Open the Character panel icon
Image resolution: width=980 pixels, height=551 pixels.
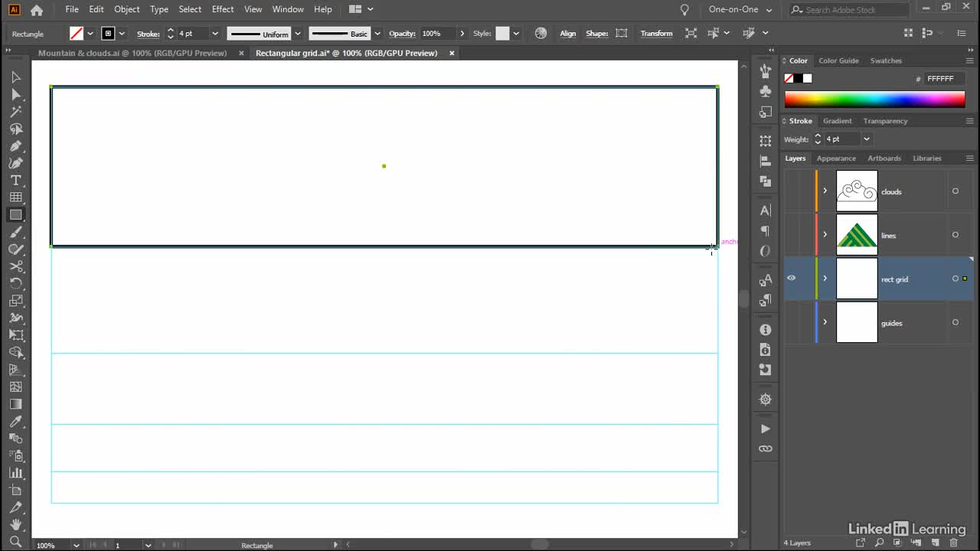(x=765, y=210)
